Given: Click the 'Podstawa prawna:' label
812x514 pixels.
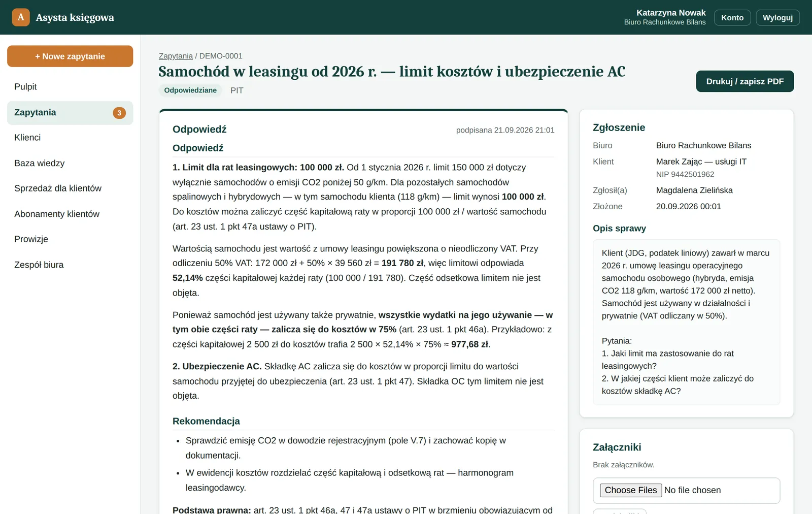Looking at the screenshot, I should [212, 510].
